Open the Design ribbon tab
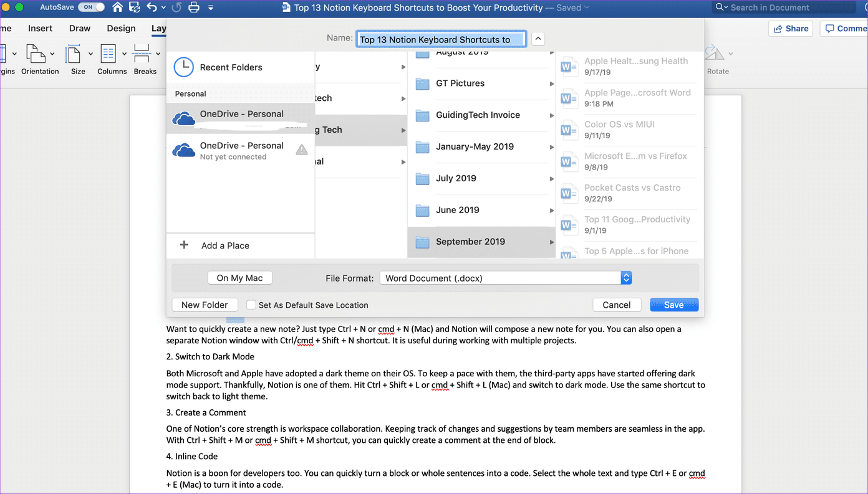 [121, 28]
